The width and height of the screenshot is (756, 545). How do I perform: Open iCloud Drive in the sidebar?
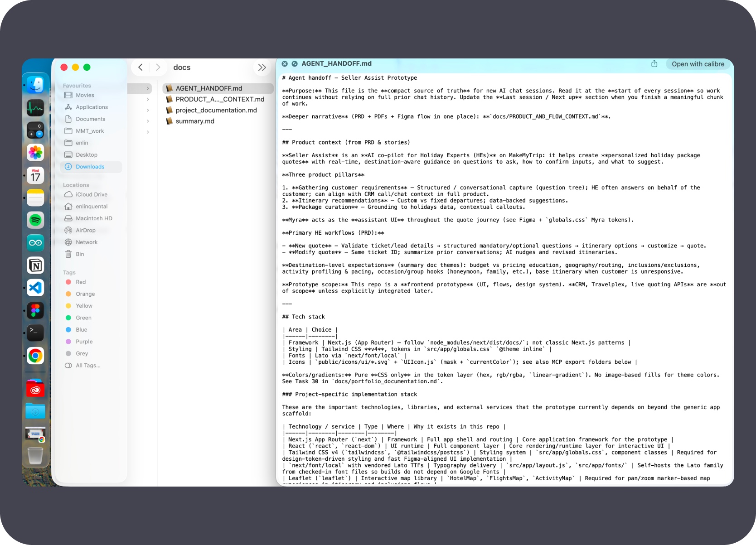click(x=91, y=194)
